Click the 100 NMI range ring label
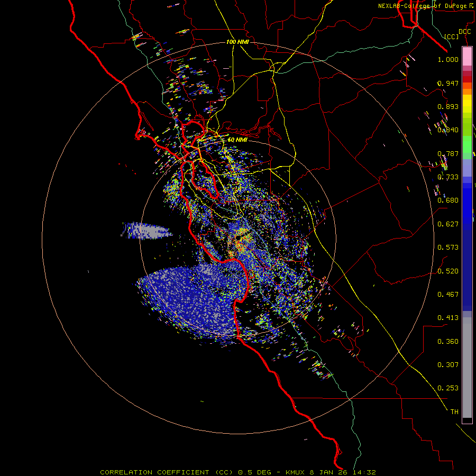This screenshot has width=476, height=476. (237, 42)
